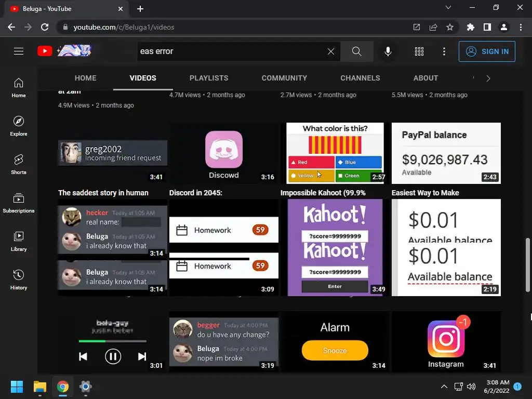Open the hecker real name video thumbnail
Screen dimensions: 532x399
point(113,247)
